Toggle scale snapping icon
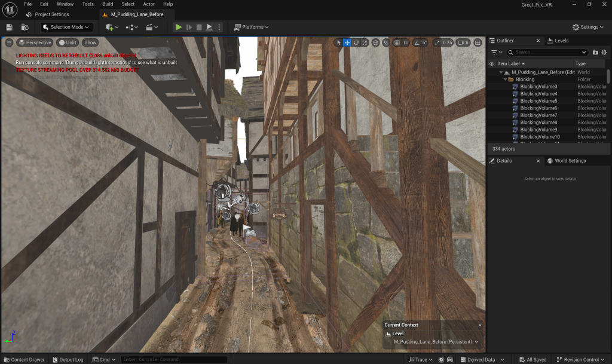Viewport: 612px width, 364px height. tap(437, 42)
